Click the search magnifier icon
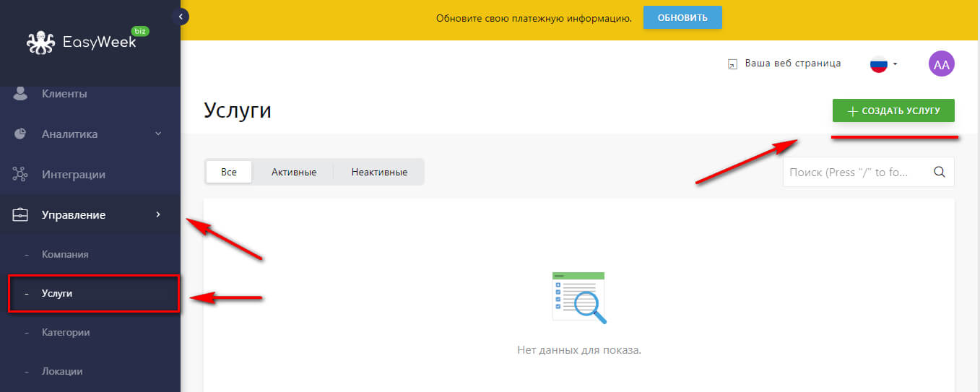 click(939, 172)
